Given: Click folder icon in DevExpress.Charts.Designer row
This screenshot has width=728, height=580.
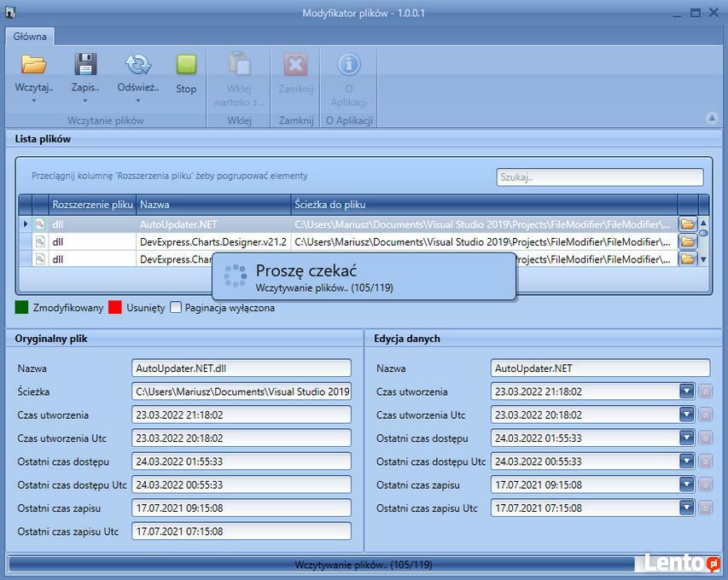Looking at the screenshot, I should 687,241.
